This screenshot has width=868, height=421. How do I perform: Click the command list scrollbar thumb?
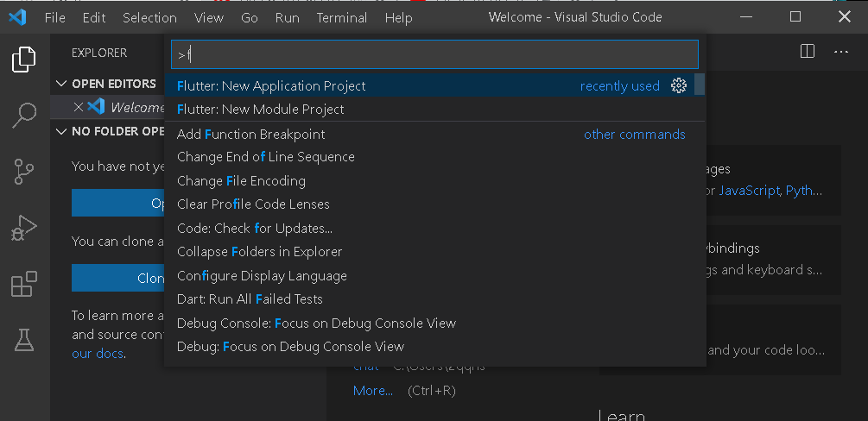click(x=700, y=84)
